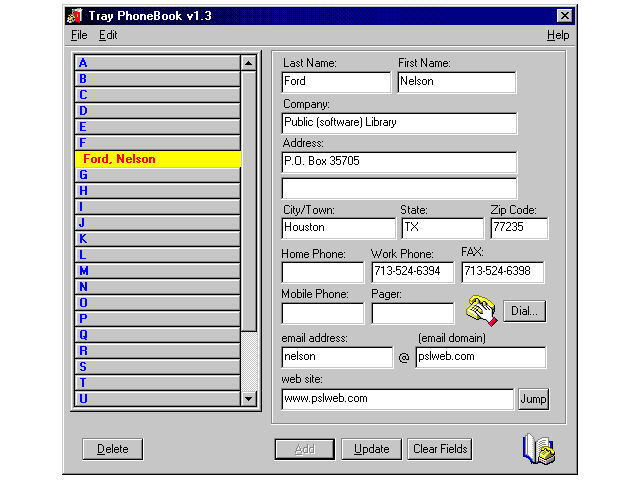
Task: Click the Jump button beside web site
Action: (533, 399)
